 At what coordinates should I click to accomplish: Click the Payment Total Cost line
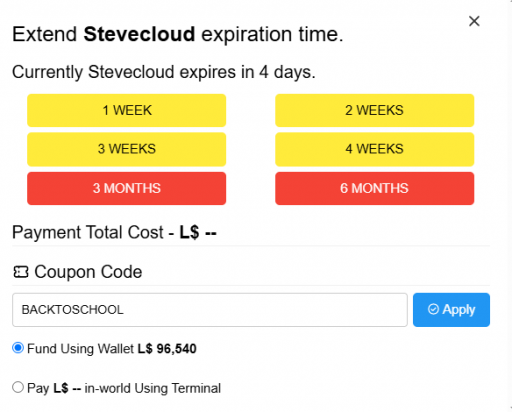[114, 232]
